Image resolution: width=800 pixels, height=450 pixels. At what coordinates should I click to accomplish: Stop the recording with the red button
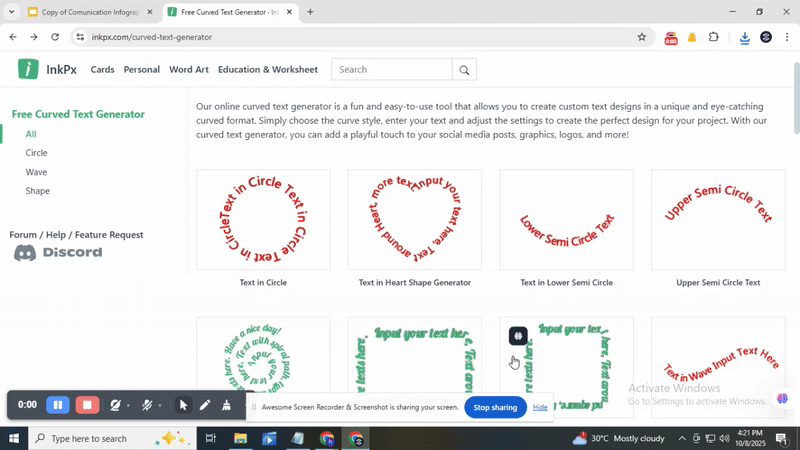[88, 405]
